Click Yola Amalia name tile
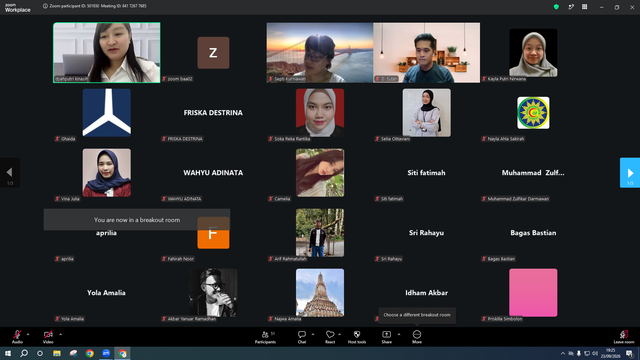Screen dimensions: 640x360 (x=106, y=293)
